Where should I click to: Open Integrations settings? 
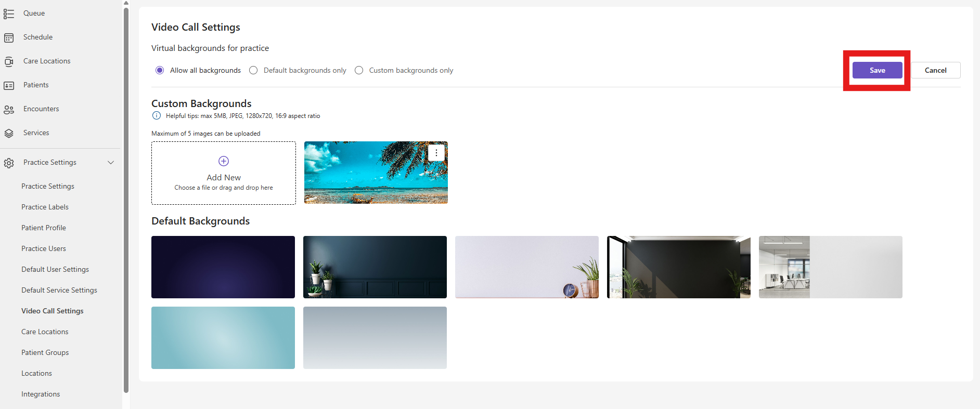41,394
